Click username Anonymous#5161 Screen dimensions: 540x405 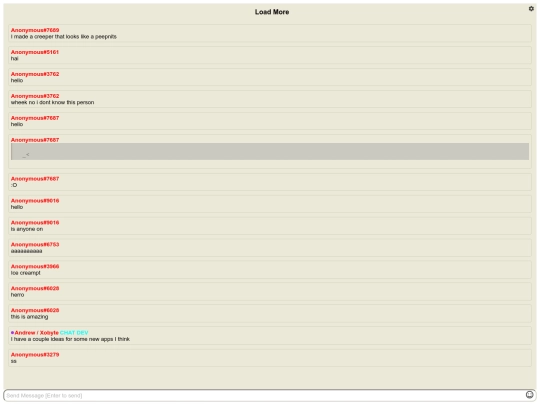pyautogui.click(x=35, y=52)
